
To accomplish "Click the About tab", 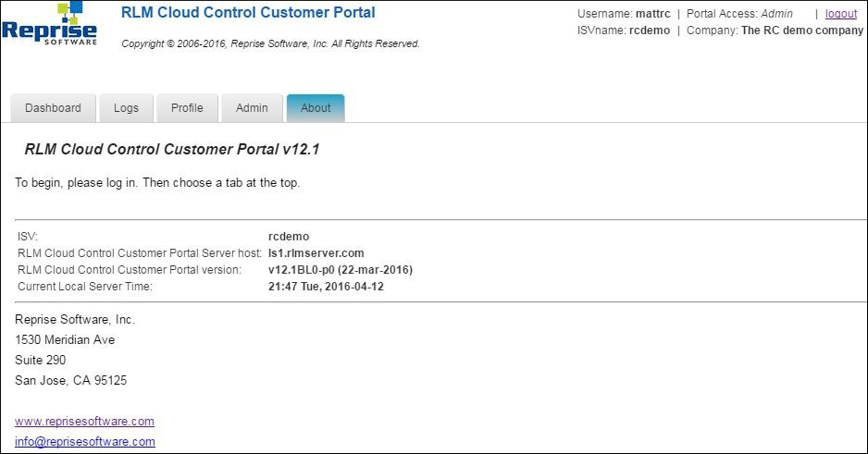I will pos(316,108).
